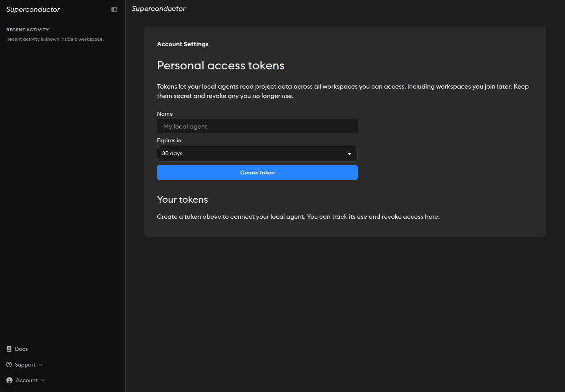This screenshot has height=392, width=565.
Task: Click the Your tokens heading
Action: pyautogui.click(x=182, y=200)
